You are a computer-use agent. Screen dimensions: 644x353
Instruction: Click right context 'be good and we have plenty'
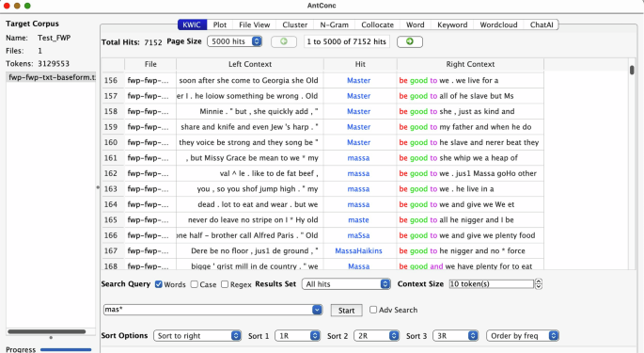[x=465, y=266]
